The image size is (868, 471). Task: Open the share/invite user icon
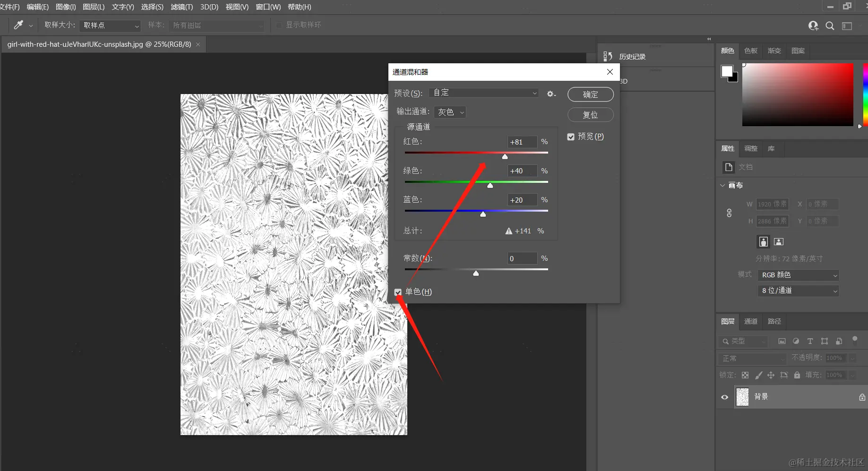813,26
